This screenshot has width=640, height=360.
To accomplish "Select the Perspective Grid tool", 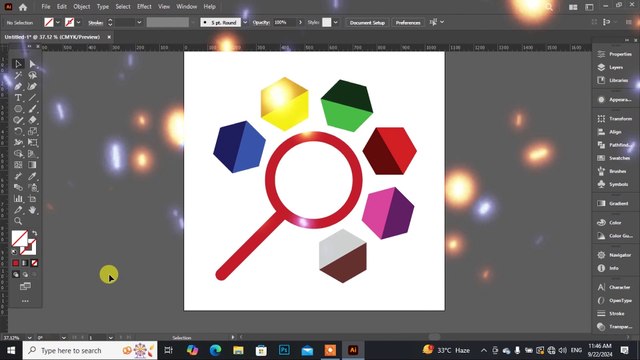I will click(x=33, y=154).
